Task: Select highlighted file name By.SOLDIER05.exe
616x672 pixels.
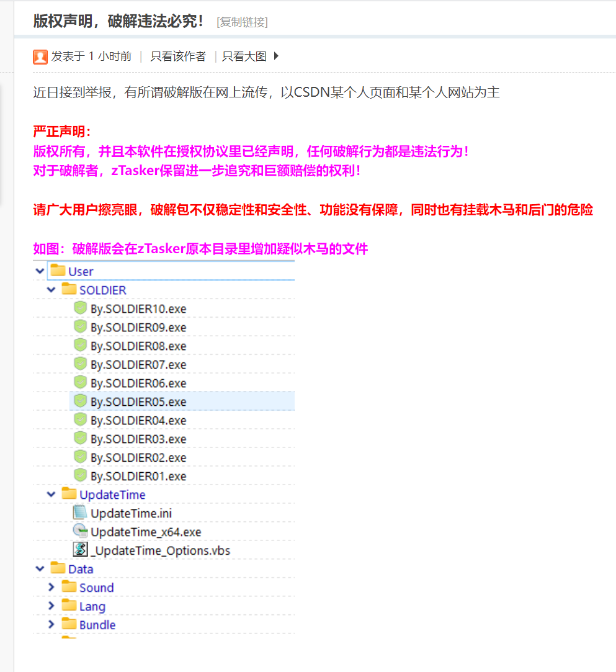Action: [x=138, y=402]
